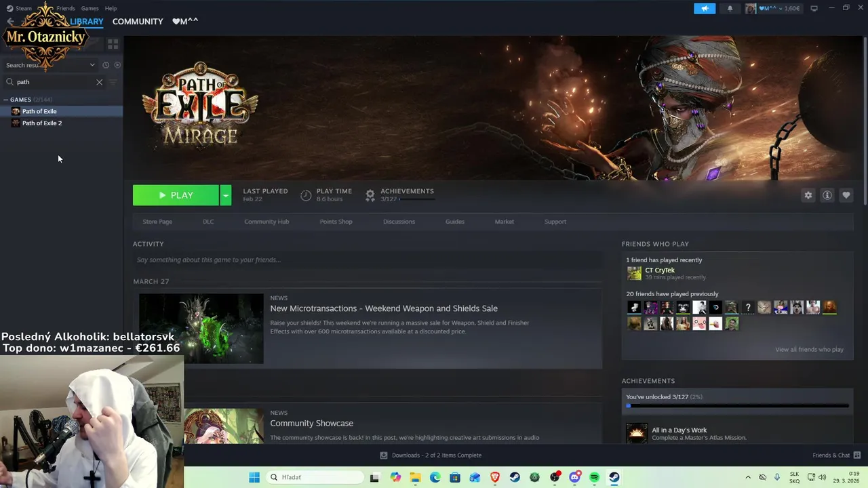
Task: Open Brave browser from taskbar
Action: click(x=494, y=477)
